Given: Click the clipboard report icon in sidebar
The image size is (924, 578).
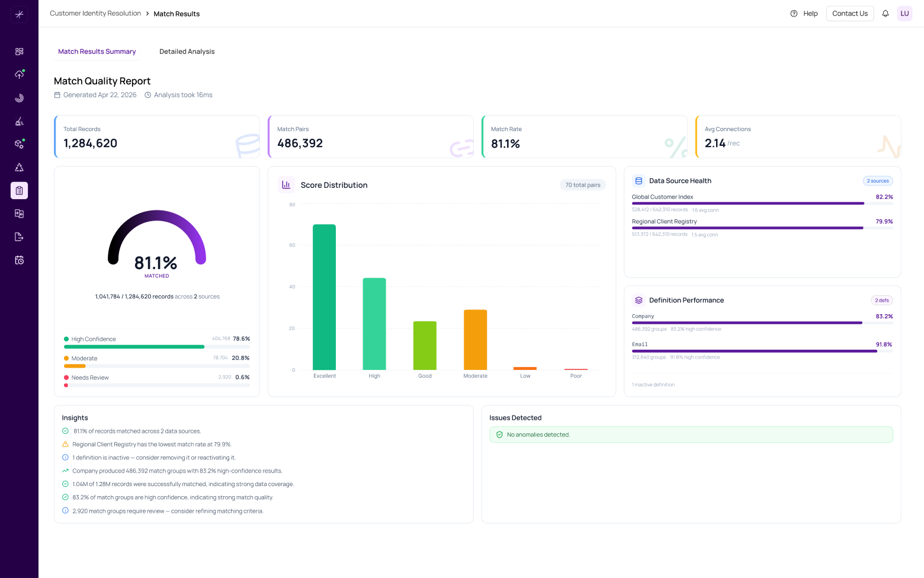Looking at the screenshot, I should (19, 190).
